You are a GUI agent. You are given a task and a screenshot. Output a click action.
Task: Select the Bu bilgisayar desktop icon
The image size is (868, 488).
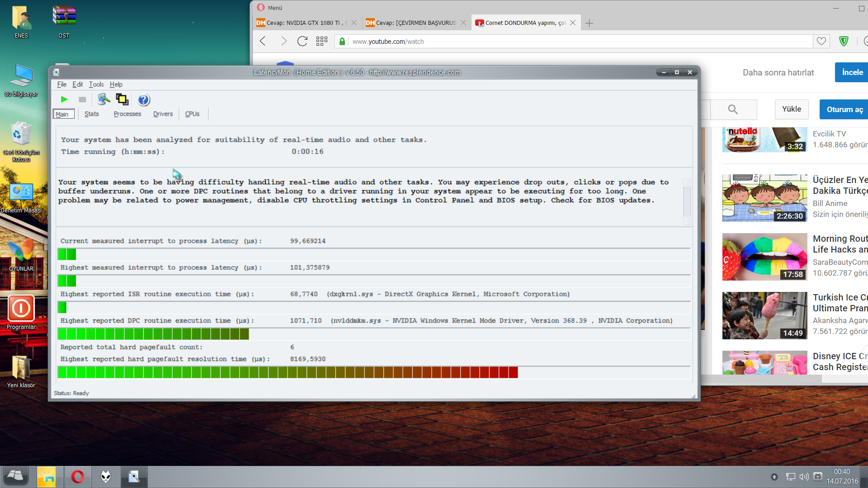tap(21, 80)
